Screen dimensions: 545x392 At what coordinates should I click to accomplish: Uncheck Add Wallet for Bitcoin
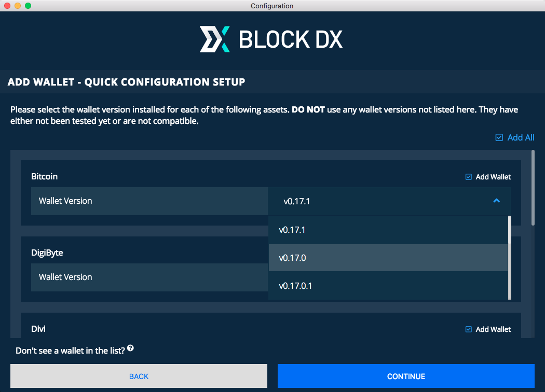click(469, 177)
